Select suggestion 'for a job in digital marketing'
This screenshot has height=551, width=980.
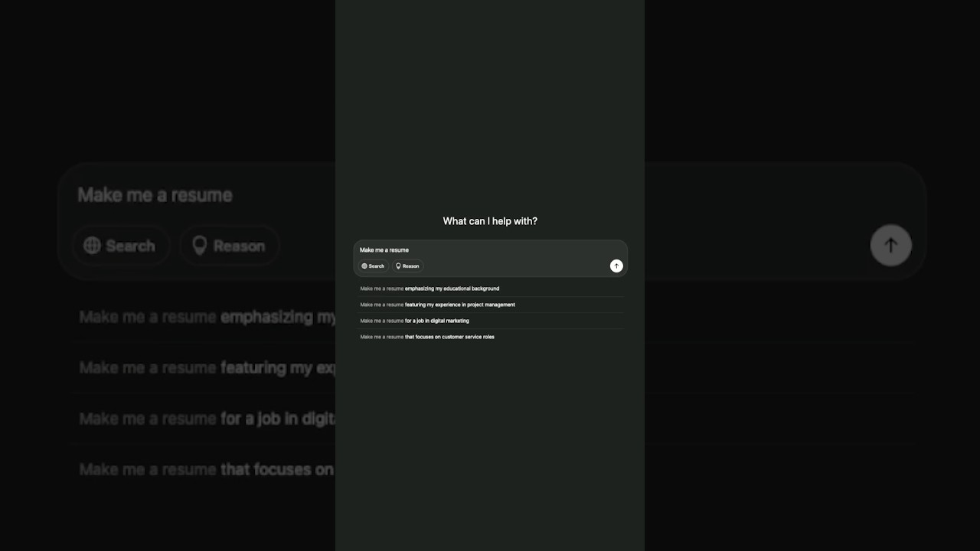pyautogui.click(x=491, y=321)
